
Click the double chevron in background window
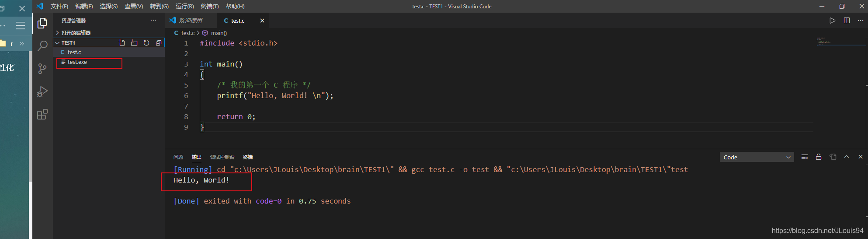tap(22, 43)
